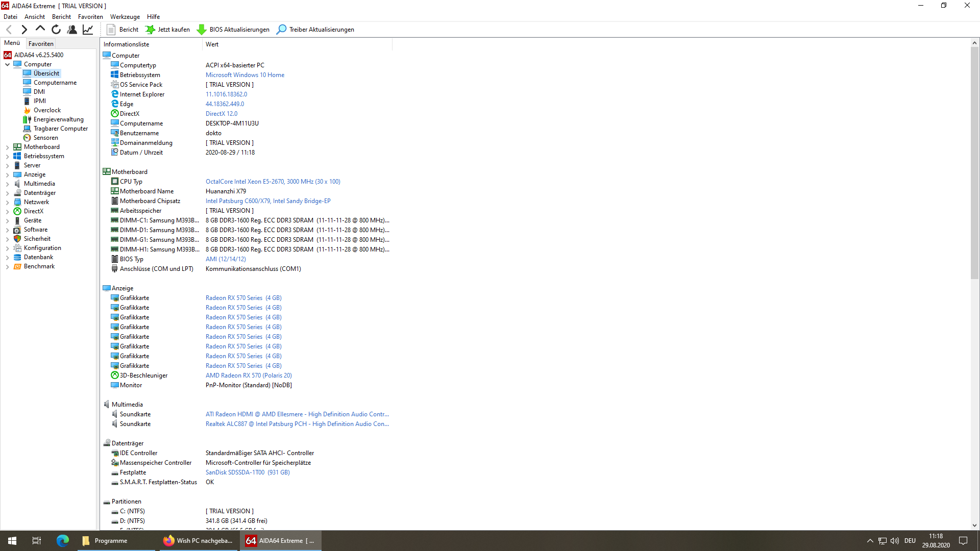Open the Werkzeuge menu
The height and width of the screenshot is (551, 980).
click(125, 17)
